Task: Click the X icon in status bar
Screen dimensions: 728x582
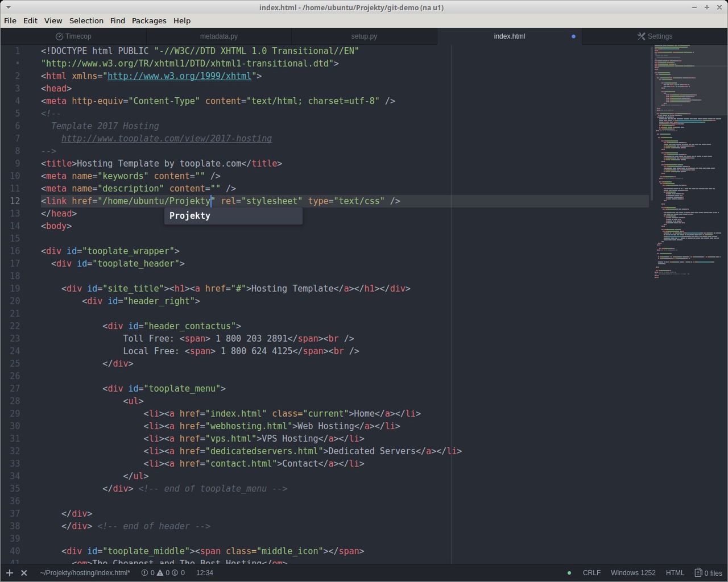Action: pos(24,573)
